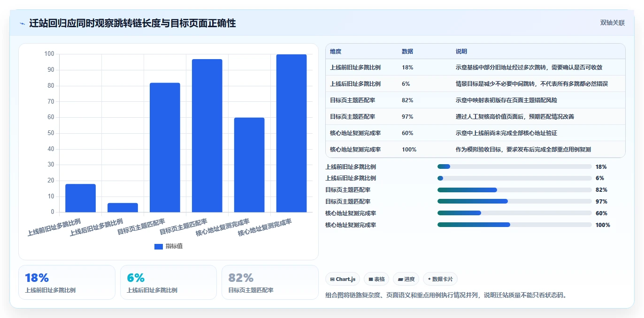Image resolution: width=644 pixels, height=318 pixels.
Task: Click the y-axis label 100
Action: [x=49, y=54]
